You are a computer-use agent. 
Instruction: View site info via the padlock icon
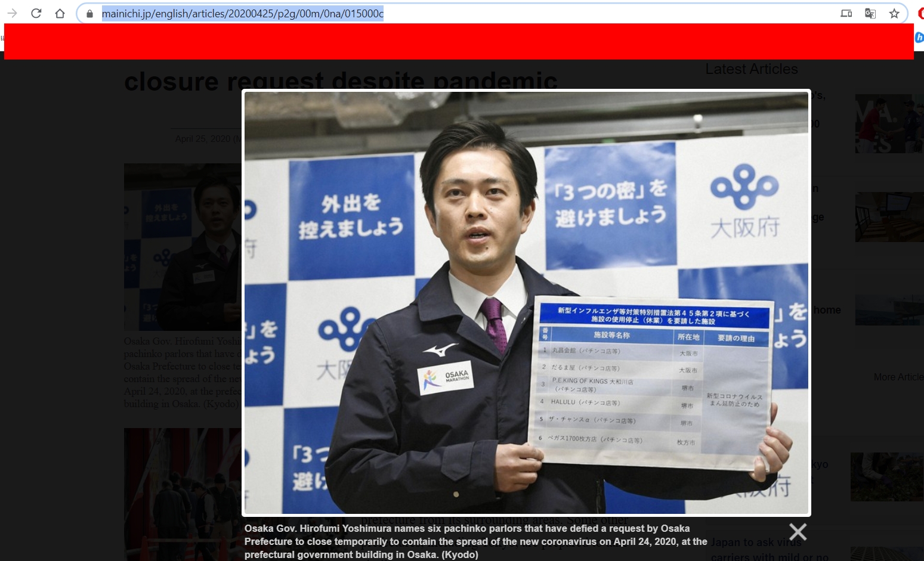pyautogui.click(x=90, y=13)
